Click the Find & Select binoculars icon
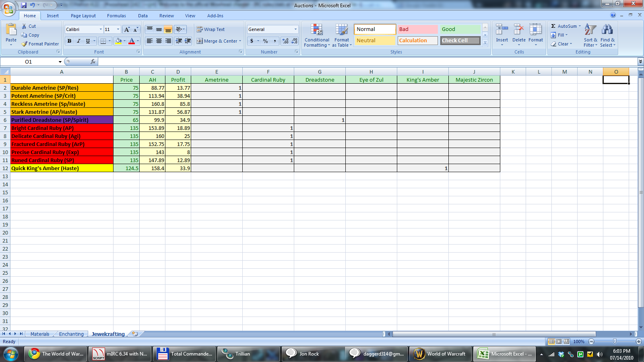Viewport: 644px width, 362px height. point(607,30)
